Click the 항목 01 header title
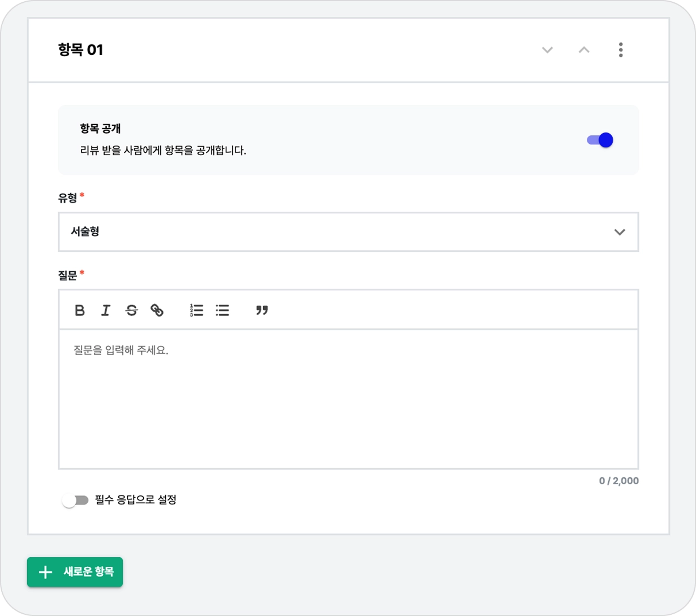 click(x=80, y=50)
